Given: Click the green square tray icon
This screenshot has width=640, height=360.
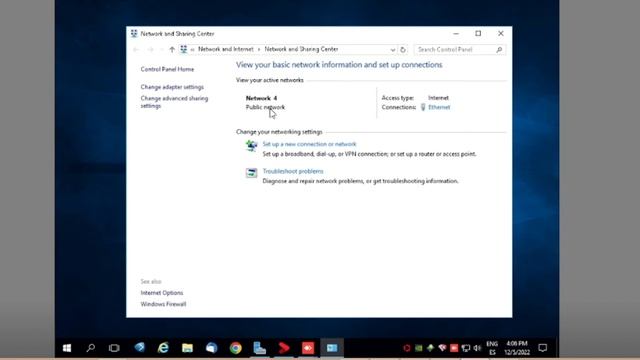Looking at the screenshot, I should click(x=418, y=348).
